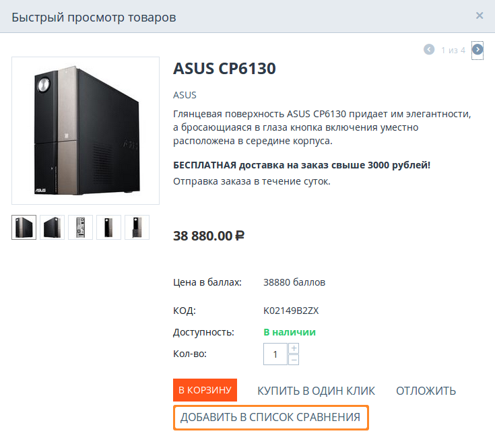Show the rear-panel view thumbnail
This screenshot has width=495, height=448.
(81, 227)
